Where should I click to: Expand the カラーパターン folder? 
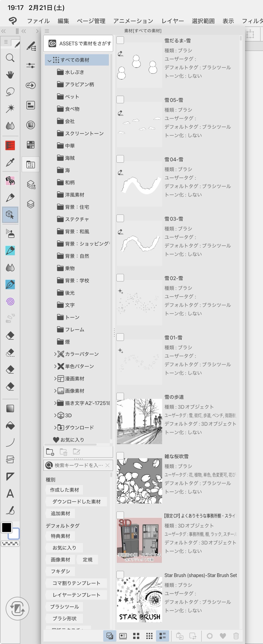coord(55,354)
